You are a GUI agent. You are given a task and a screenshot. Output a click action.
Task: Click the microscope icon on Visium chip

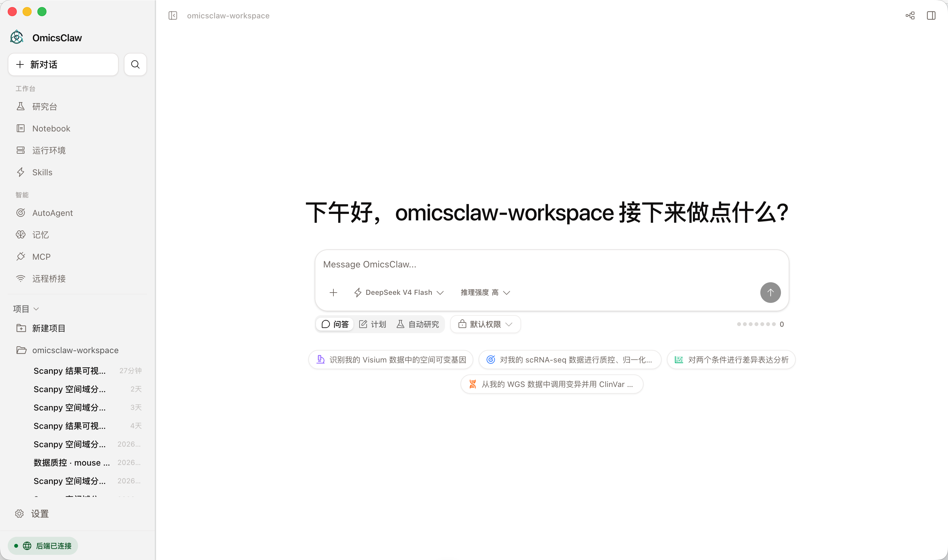[320, 360]
